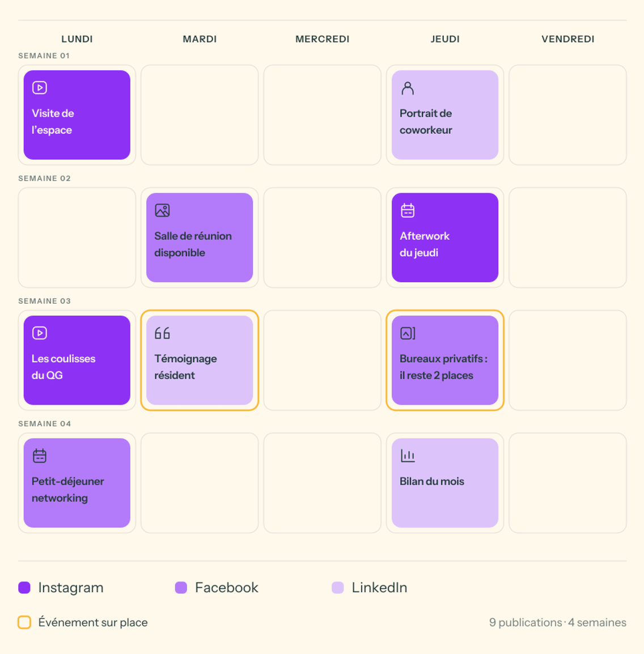Toggle the Événement sur place outlined box

pos(24,622)
